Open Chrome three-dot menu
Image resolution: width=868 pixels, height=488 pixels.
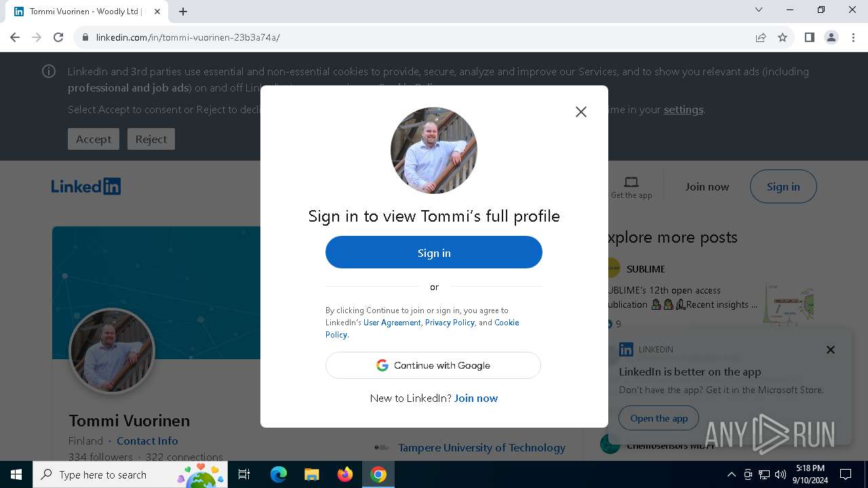point(853,37)
